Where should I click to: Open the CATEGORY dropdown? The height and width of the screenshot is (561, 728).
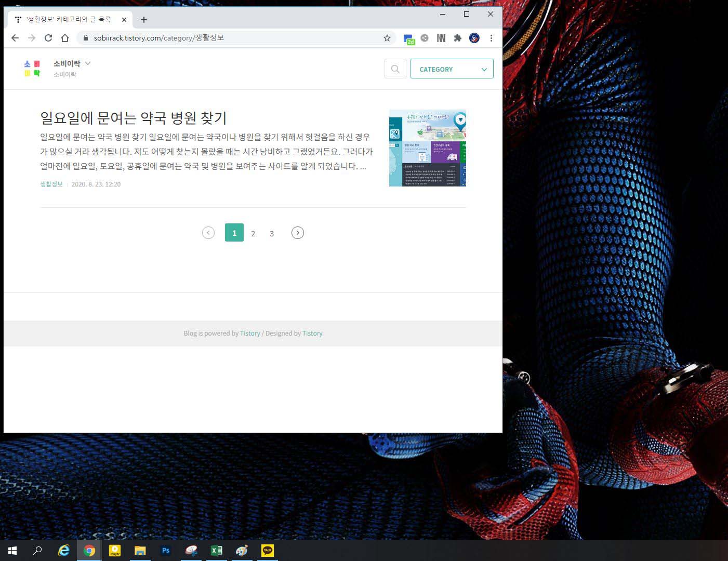pos(452,69)
